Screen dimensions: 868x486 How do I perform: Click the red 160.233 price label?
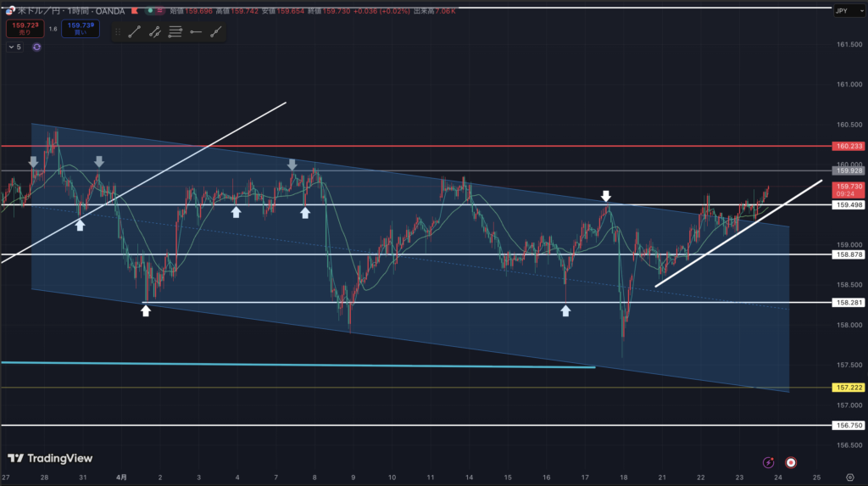pyautogui.click(x=848, y=146)
